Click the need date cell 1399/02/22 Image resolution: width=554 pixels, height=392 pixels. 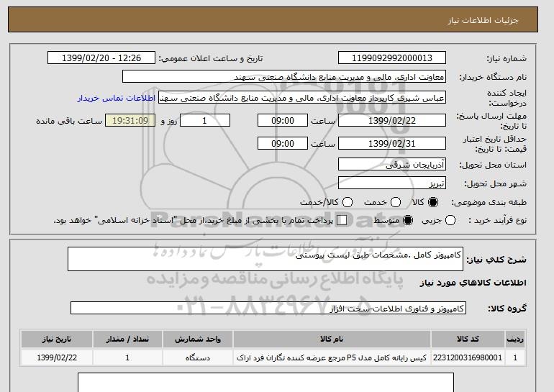57,357
